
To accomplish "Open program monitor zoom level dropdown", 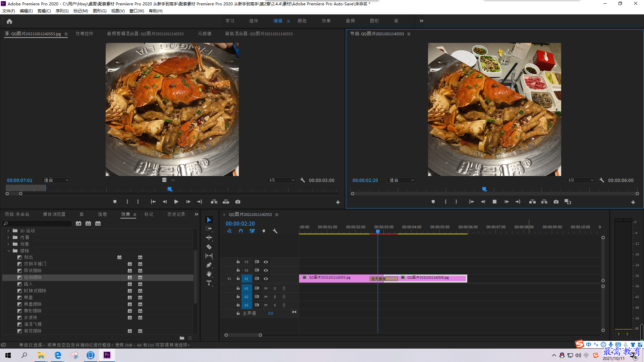I will point(401,180).
